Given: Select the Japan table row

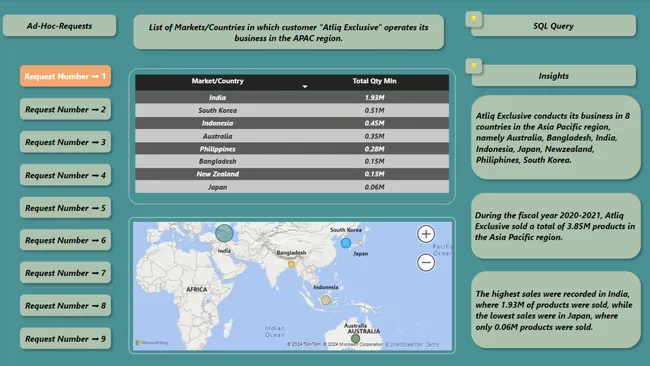Looking at the screenshot, I should point(292,187).
